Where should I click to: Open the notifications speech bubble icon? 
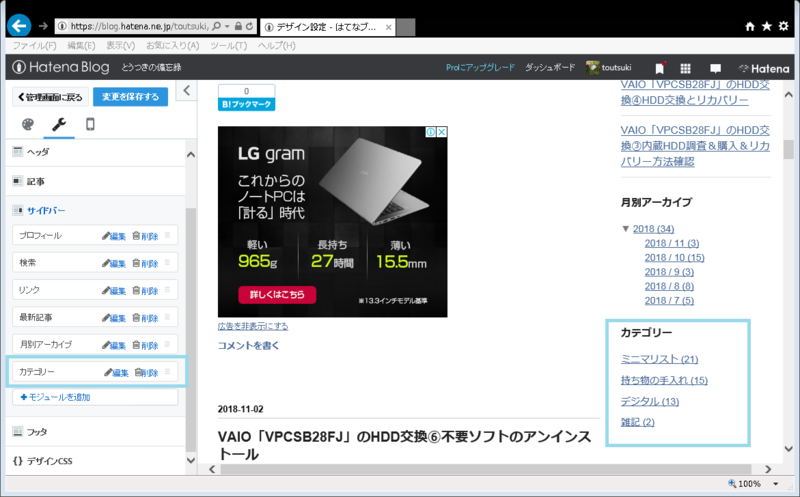click(x=715, y=68)
